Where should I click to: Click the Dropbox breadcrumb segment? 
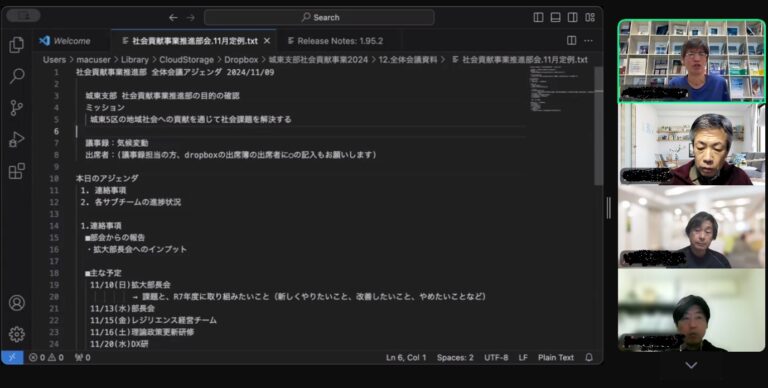click(x=241, y=60)
